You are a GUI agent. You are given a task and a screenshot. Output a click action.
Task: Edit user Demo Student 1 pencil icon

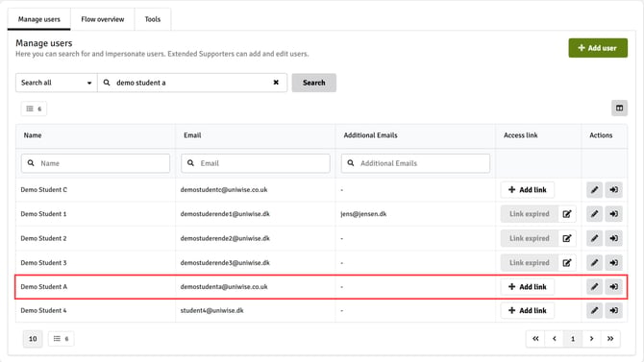pos(594,214)
